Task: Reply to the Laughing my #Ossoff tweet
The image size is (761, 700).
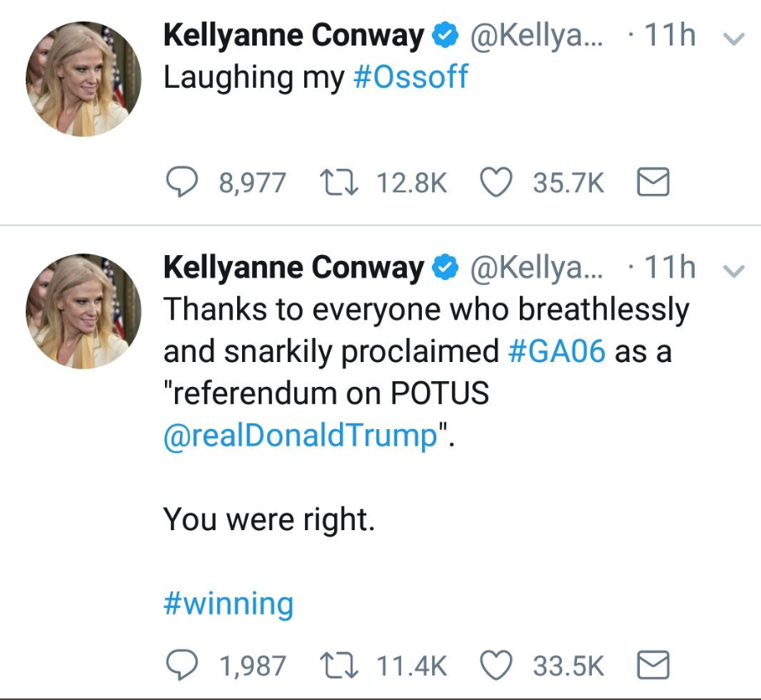Action: 182,182
